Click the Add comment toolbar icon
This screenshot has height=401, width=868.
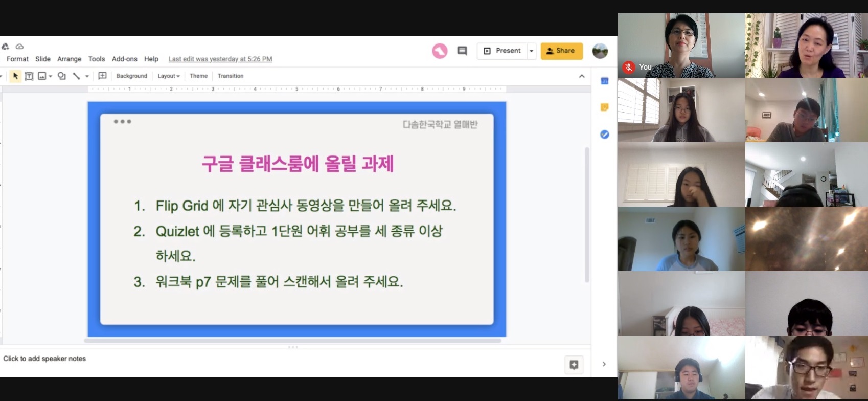(102, 76)
